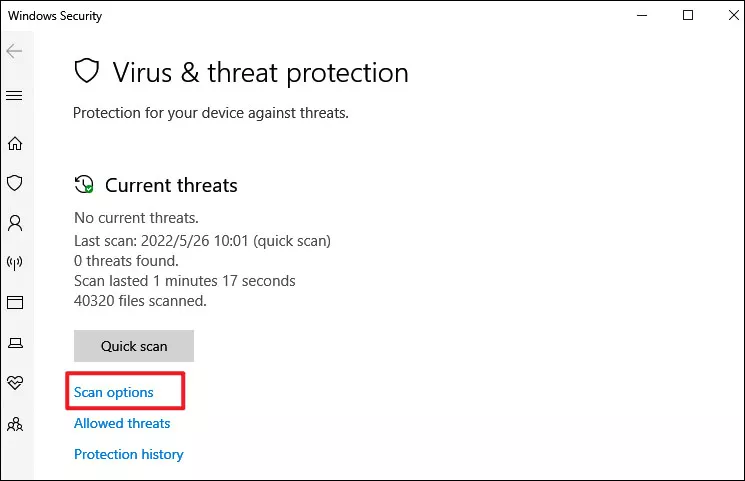745x481 pixels.
Task: View Allowed threats link
Action: click(122, 423)
